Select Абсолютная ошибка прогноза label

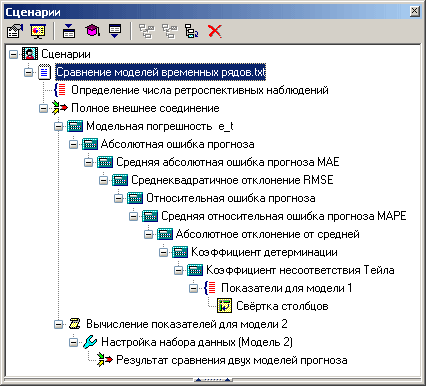(178, 144)
